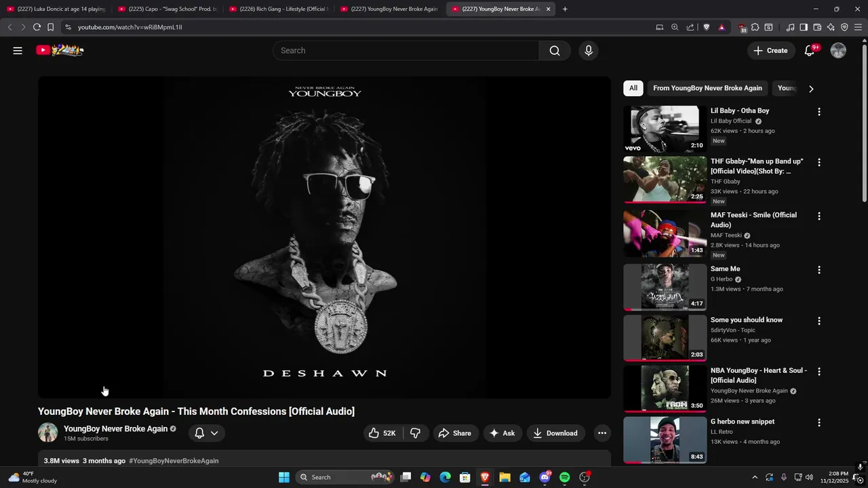
Task: Click the video player area
Action: coord(324,237)
